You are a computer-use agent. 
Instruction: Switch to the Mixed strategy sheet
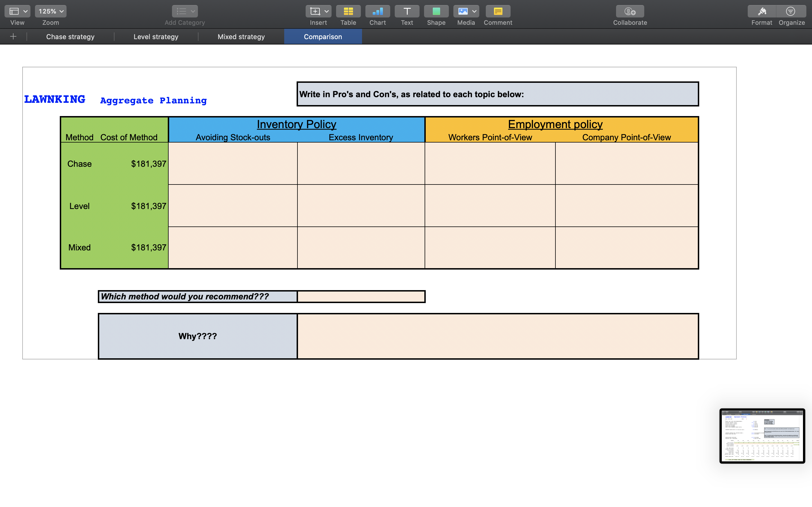[x=241, y=37]
